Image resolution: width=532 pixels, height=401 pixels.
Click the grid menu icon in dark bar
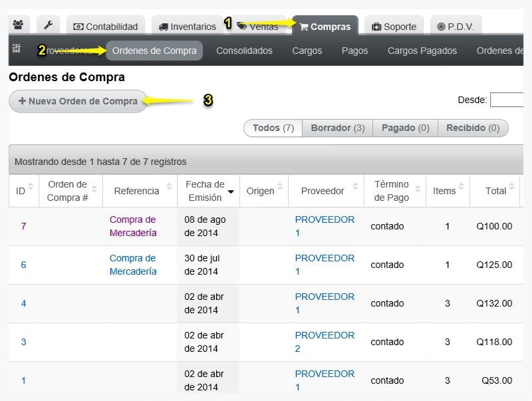16,49
